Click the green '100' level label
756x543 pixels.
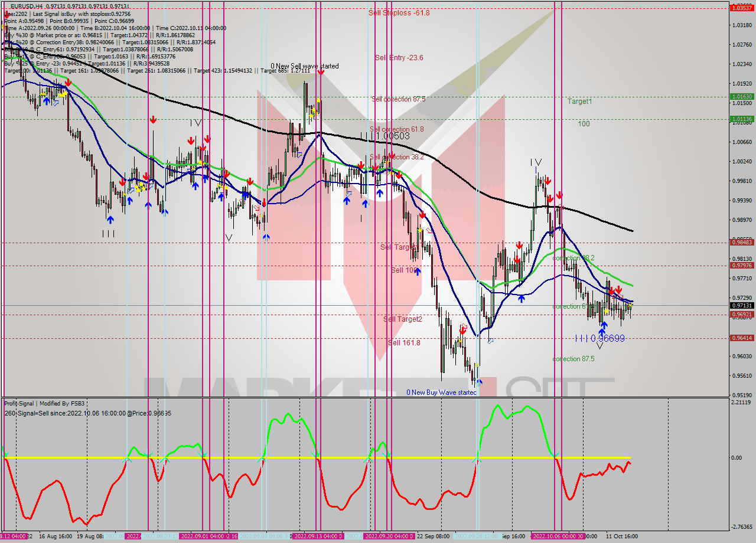pos(584,124)
